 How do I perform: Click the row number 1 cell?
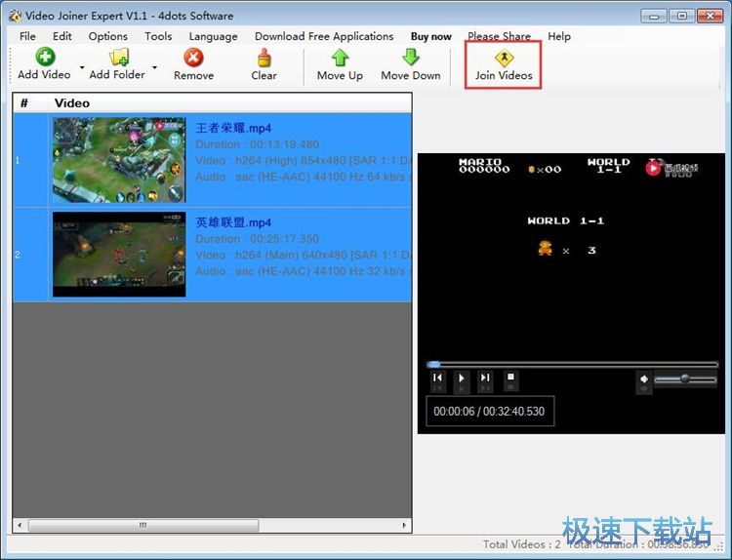30,160
